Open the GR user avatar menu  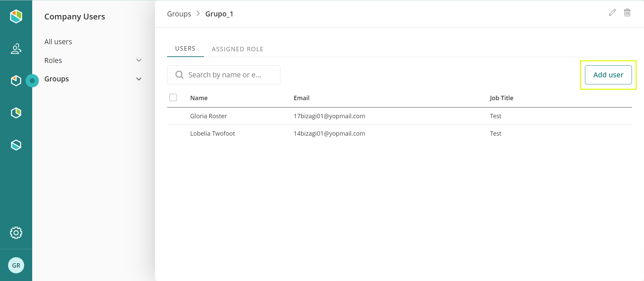pyautogui.click(x=16, y=265)
